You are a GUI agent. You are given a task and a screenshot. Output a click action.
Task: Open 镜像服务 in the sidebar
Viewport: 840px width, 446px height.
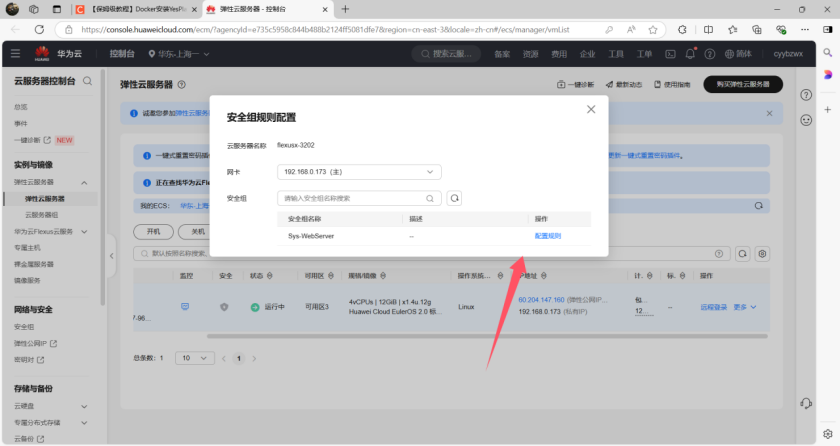(27, 281)
